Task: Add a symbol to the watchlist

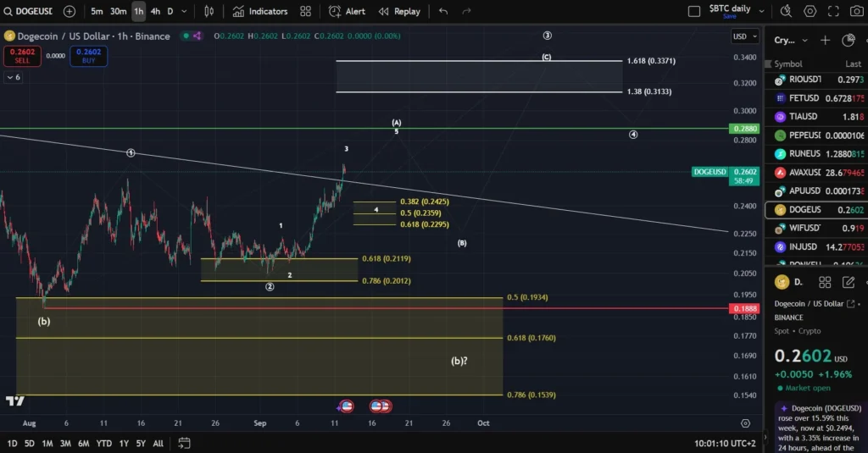Action: click(825, 40)
